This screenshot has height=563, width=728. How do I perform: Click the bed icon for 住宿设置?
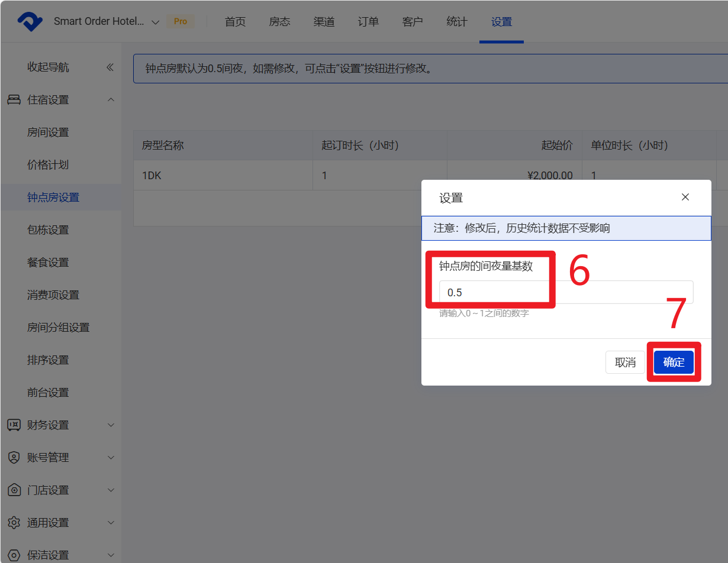coord(14,100)
